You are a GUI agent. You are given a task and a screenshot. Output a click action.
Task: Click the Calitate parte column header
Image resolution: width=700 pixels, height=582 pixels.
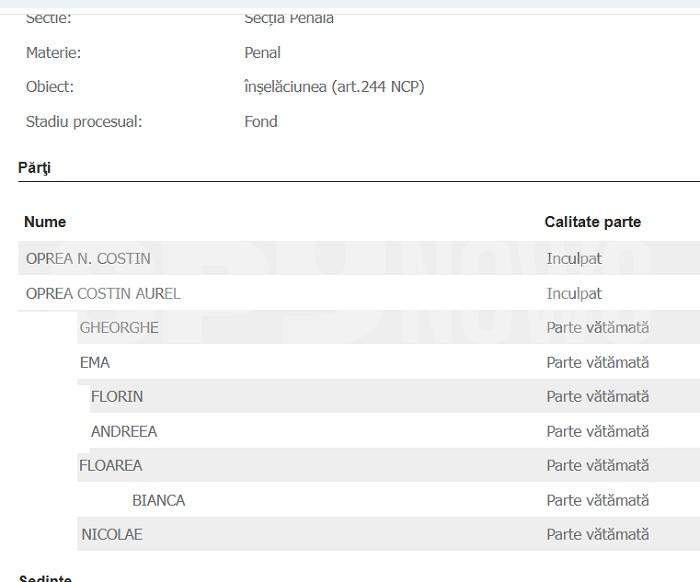593,222
